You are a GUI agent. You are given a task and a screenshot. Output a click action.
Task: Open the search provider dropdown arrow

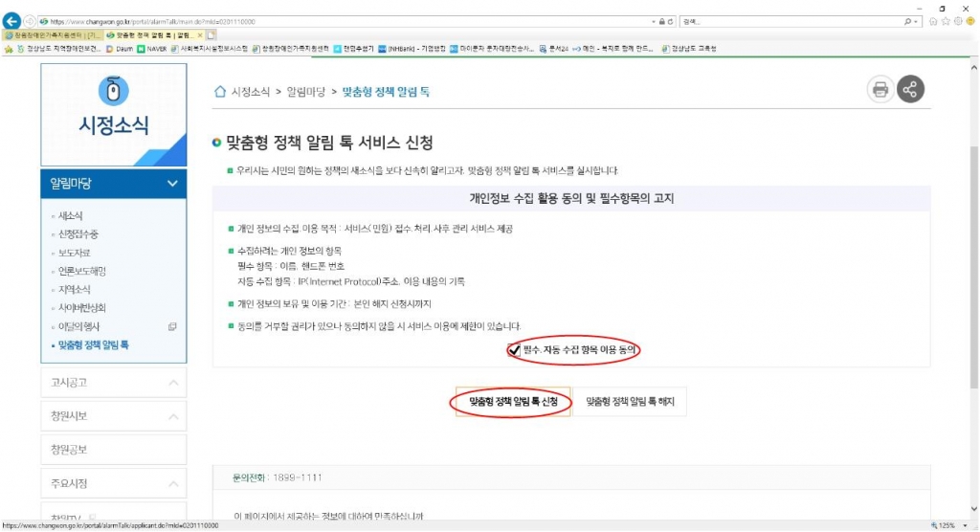(x=916, y=21)
